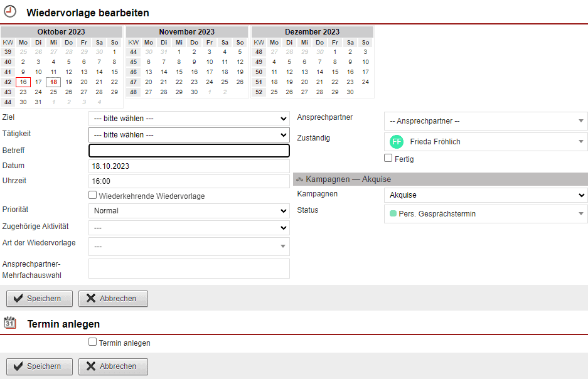Click the upper Abbrechen button
Screen dimensions: 588x379
(x=113, y=299)
